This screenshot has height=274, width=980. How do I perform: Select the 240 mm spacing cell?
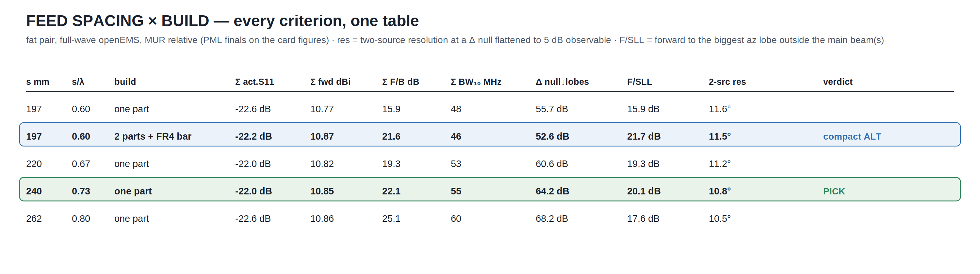pyautogui.click(x=34, y=191)
